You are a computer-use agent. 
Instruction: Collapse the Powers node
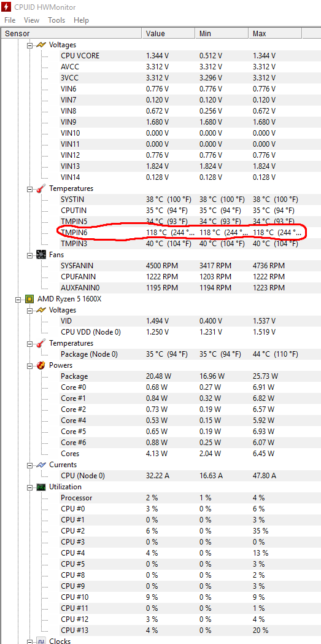(29, 365)
